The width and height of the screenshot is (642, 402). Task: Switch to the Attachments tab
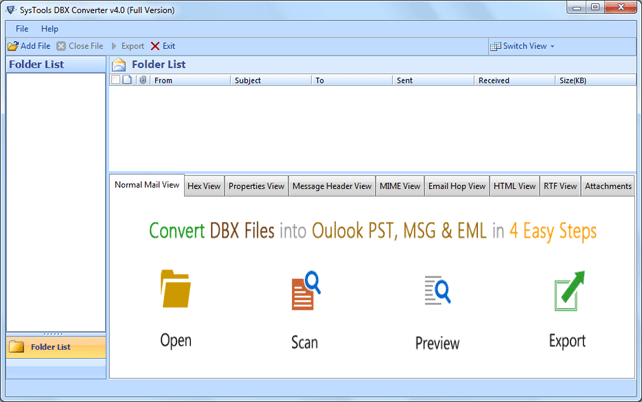(x=608, y=186)
